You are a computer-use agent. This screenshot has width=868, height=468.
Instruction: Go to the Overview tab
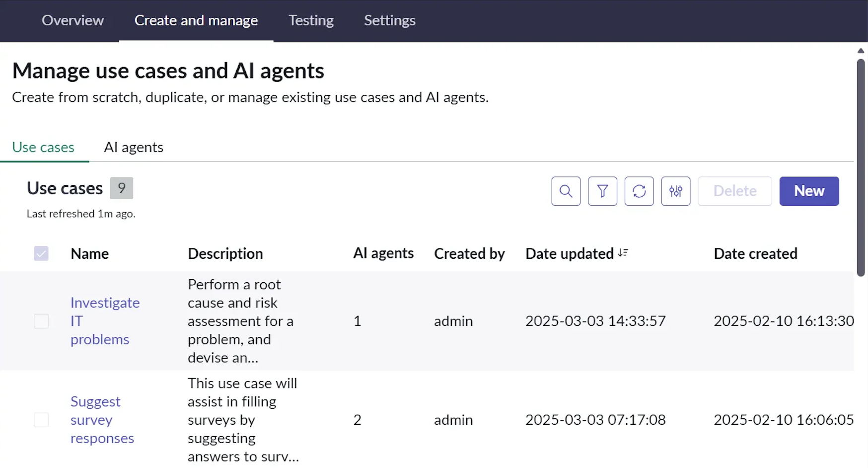[x=72, y=20]
